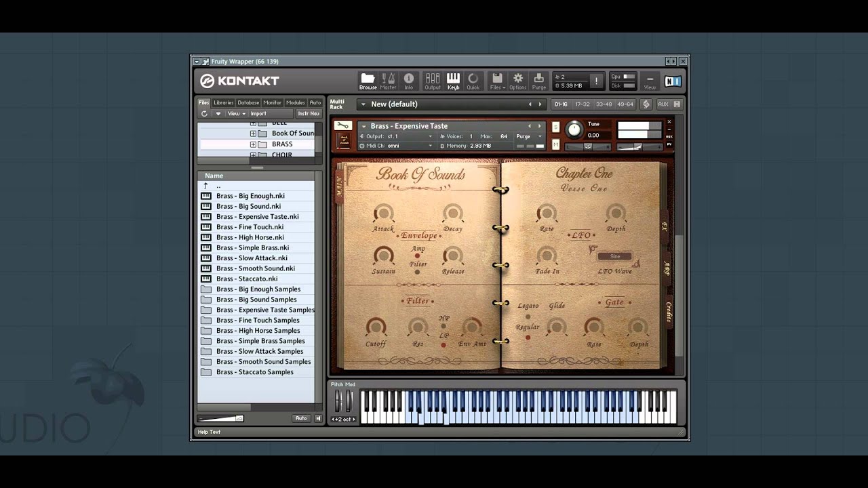Click the NI logo
Viewport: 868px width, 488px height.
pos(673,81)
